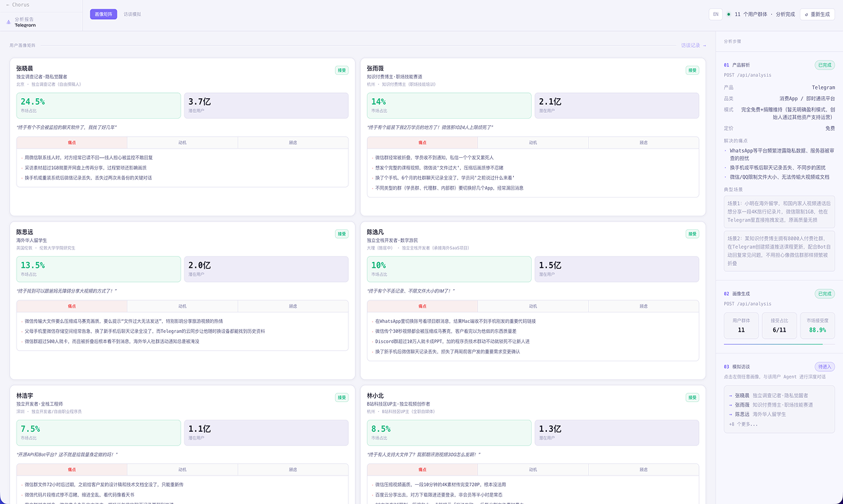Open persona card name 陈思远
Image resolution: width=843 pixels, height=504 pixels.
25,232
